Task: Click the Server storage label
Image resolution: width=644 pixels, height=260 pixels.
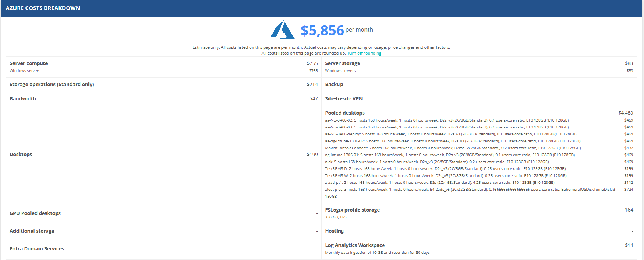Action: (343, 63)
